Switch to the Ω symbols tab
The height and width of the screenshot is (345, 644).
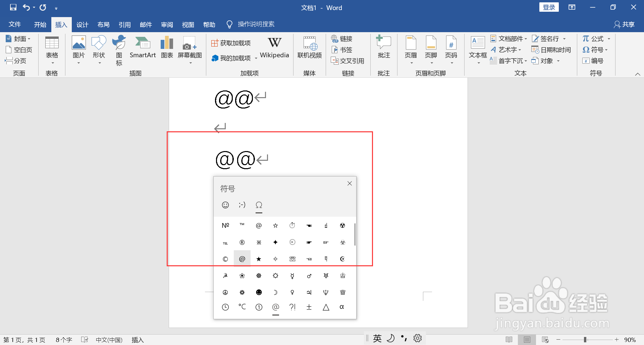pyautogui.click(x=259, y=205)
